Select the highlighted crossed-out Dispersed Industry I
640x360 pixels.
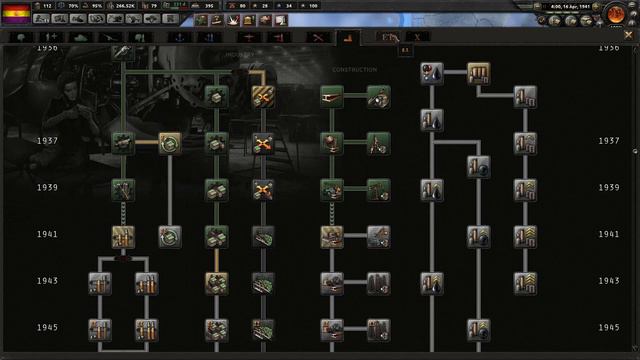tap(263, 97)
